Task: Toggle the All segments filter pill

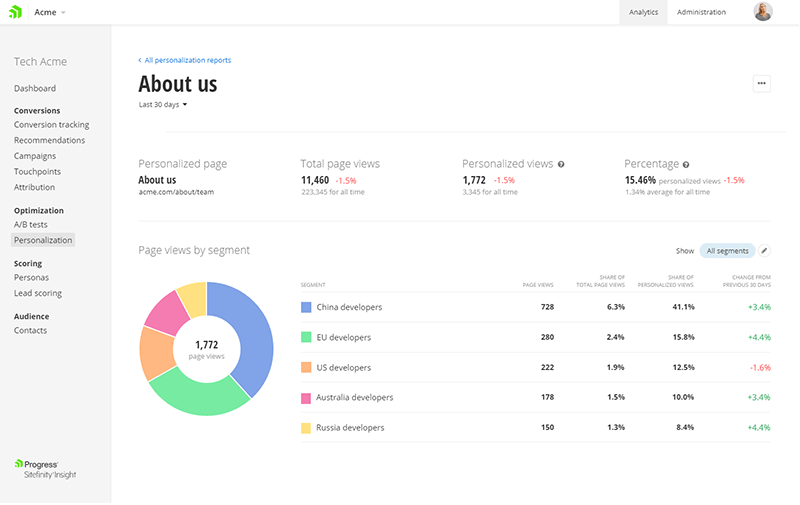Action: tap(726, 250)
